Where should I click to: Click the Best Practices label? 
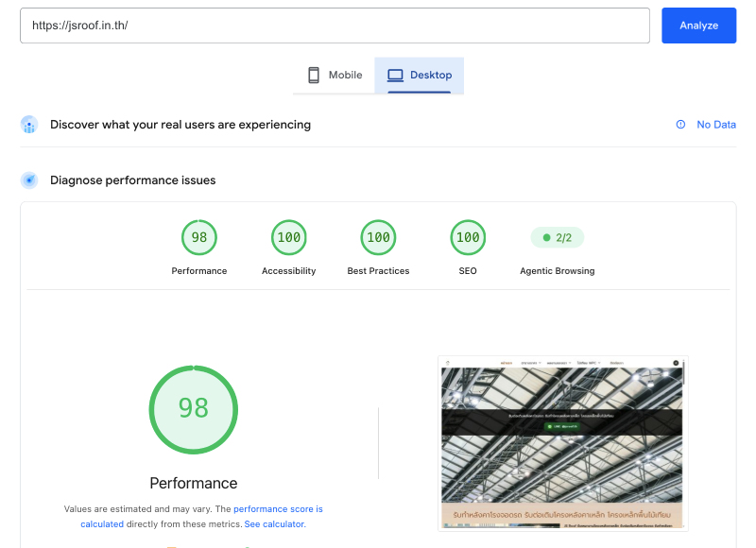click(379, 271)
